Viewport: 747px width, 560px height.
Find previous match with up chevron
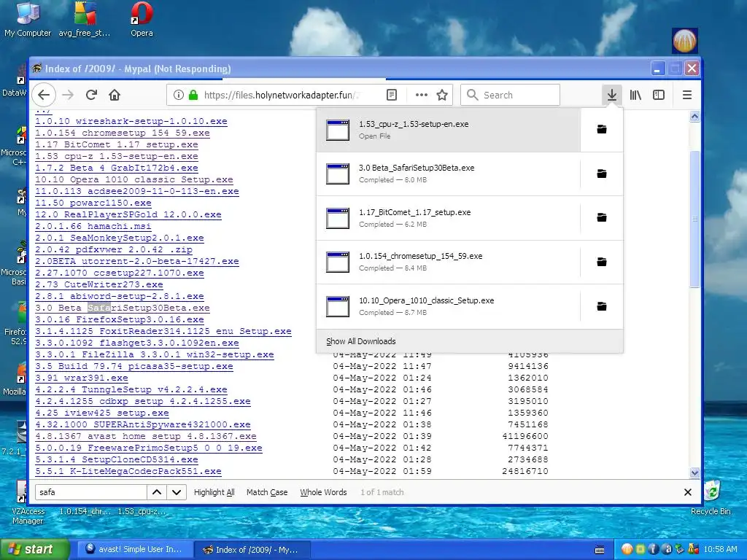click(x=157, y=492)
